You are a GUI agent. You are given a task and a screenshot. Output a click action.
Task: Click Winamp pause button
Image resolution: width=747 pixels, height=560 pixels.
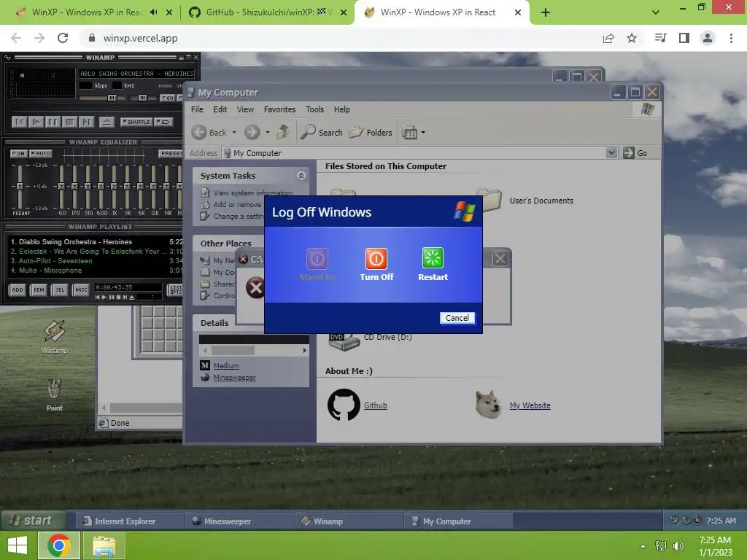click(x=53, y=122)
